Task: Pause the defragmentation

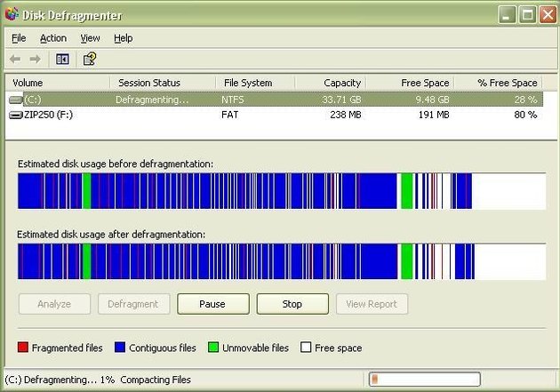Action: (212, 304)
